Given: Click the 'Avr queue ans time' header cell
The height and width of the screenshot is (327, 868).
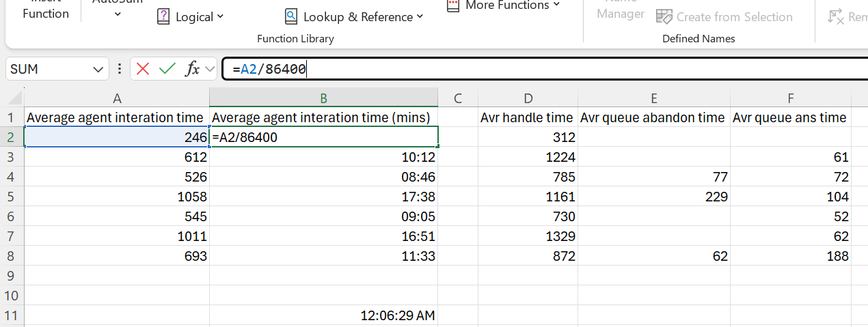Looking at the screenshot, I should click(791, 117).
